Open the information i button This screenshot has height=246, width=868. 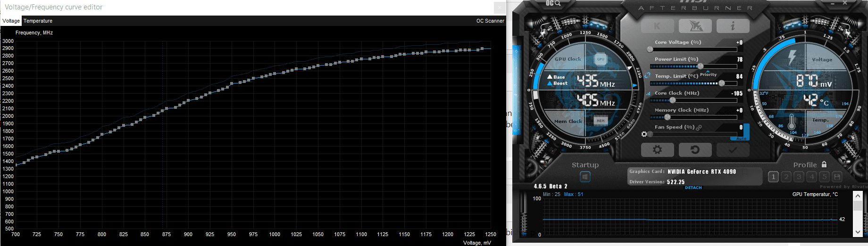[733, 26]
